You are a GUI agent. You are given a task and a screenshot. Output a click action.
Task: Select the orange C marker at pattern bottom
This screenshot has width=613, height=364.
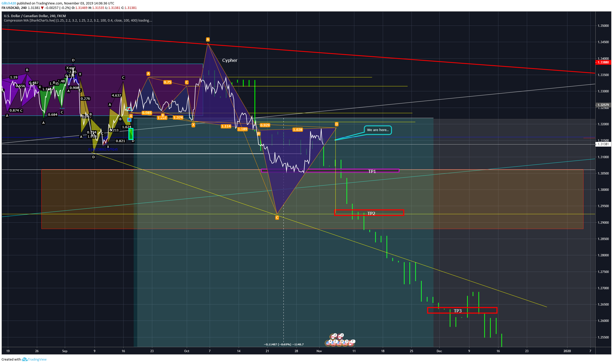pos(277,218)
